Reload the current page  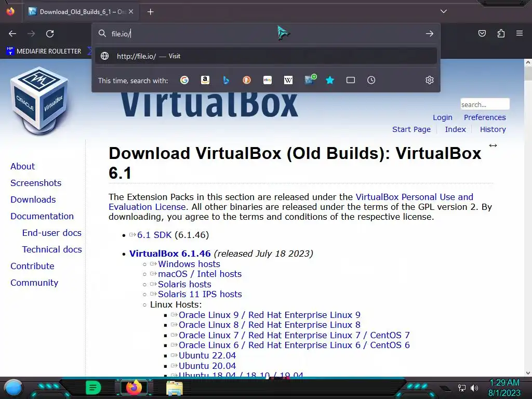pos(50,34)
